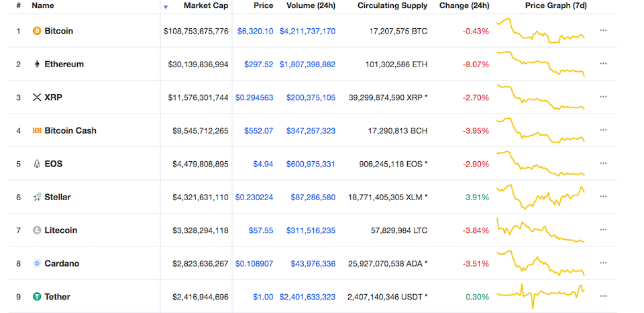Open Stellar 7-day price graph

coord(541,197)
